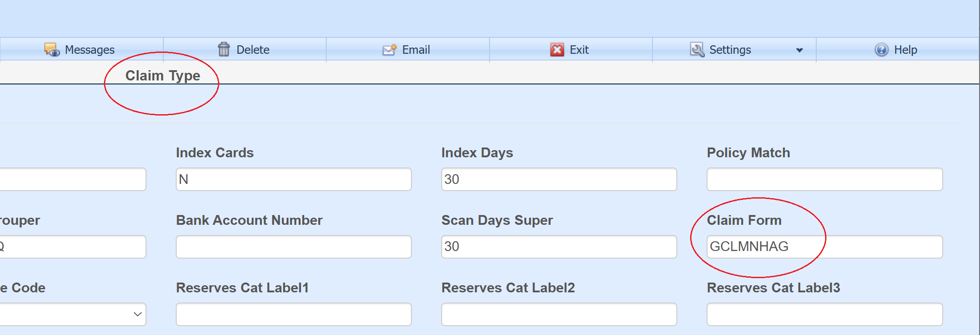Click the Messages toolbar icon

52,50
